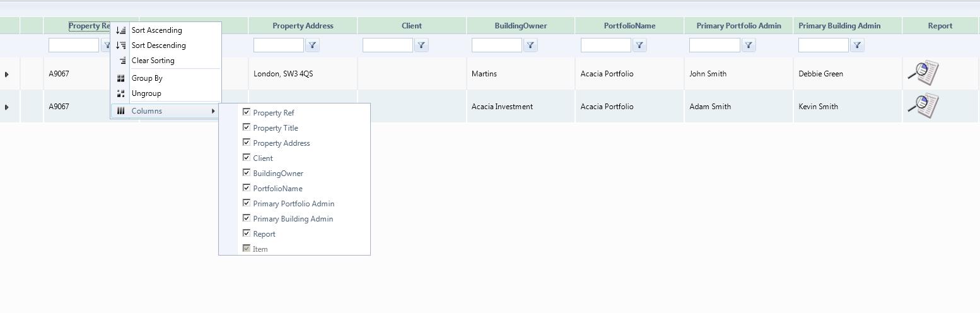Expand the second A9067 row
The image size is (980, 313).
[x=7, y=107]
